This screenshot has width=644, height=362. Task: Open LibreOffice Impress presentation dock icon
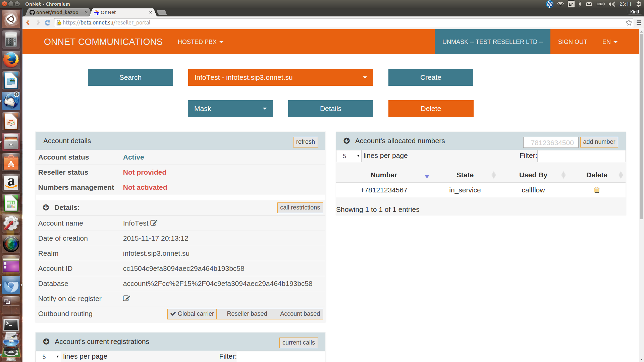click(11, 121)
